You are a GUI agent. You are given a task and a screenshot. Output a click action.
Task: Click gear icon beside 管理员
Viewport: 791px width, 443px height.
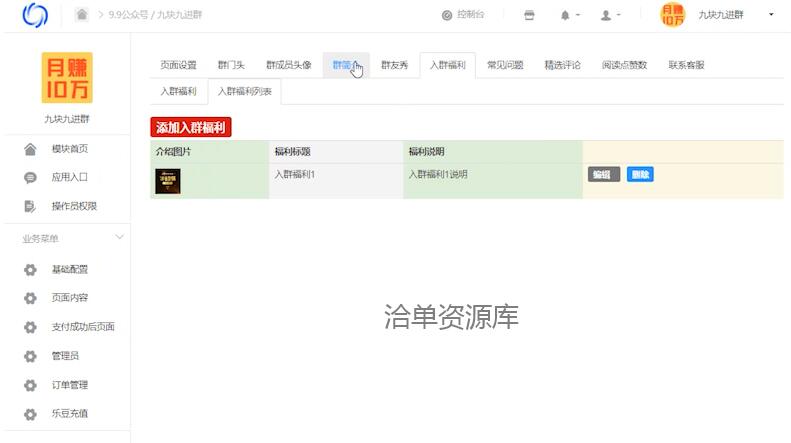pos(30,356)
